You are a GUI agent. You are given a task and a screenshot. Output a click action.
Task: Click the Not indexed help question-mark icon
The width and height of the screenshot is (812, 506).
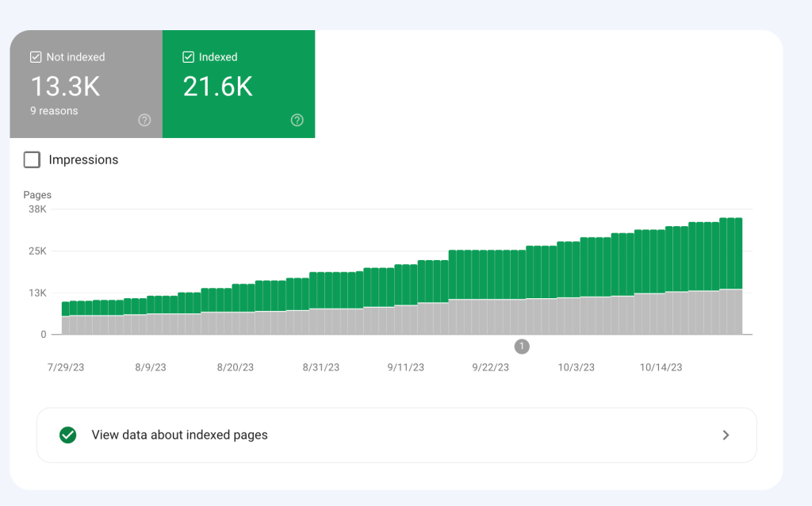144,121
